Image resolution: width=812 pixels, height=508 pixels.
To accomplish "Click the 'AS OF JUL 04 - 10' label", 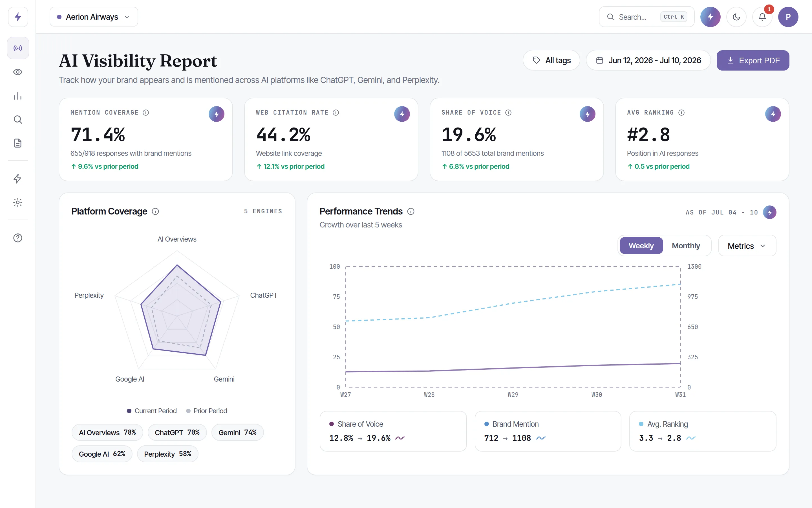I will [x=721, y=212].
